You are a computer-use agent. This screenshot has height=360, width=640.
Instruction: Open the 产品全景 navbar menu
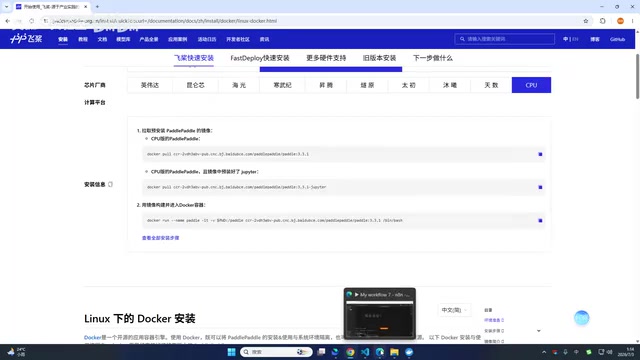point(149,39)
